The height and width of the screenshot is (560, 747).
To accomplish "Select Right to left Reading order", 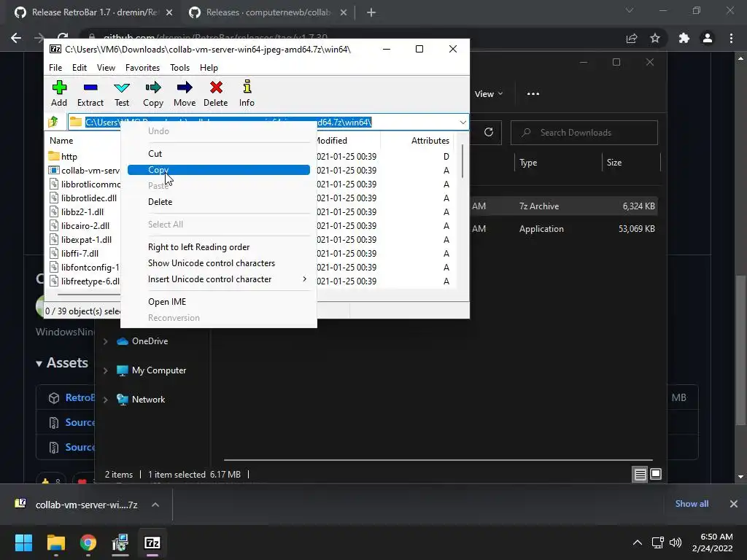I will 219,247.
